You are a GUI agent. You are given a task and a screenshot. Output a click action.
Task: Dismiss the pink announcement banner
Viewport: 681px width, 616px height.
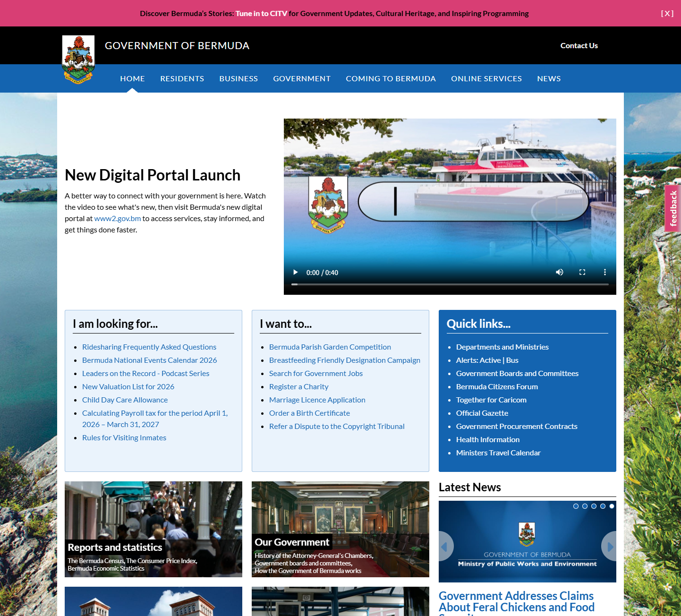point(667,13)
